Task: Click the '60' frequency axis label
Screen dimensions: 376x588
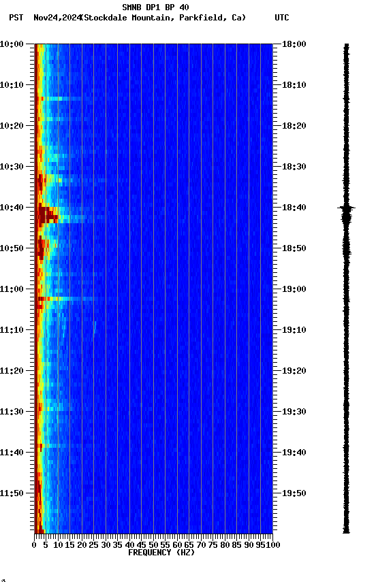Action: click(x=177, y=546)
